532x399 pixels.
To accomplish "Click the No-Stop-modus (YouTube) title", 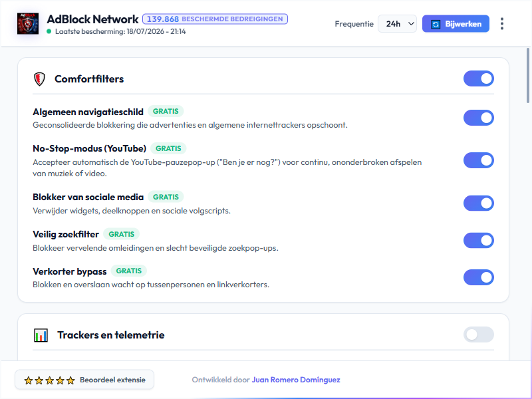I will [90, 148].
